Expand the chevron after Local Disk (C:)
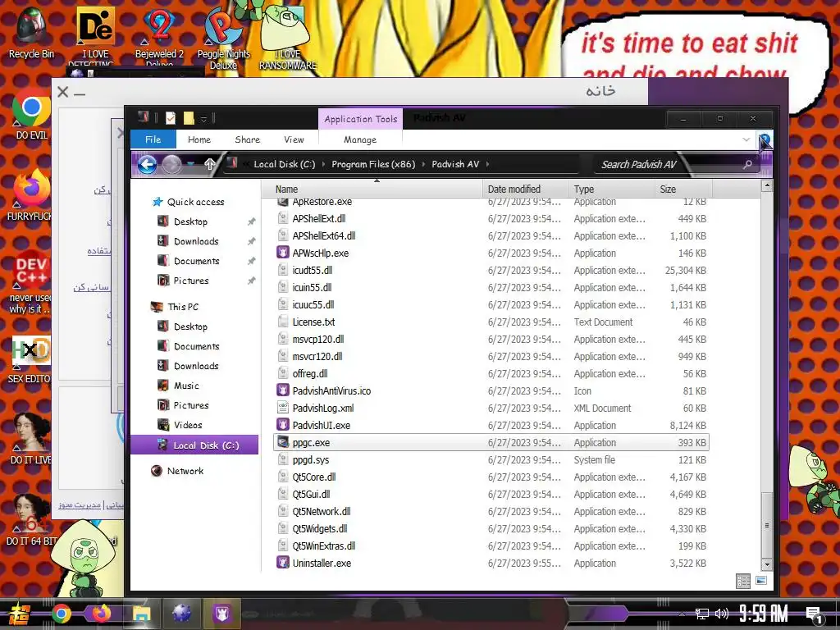The width and height of the screenshot is (840, 630). 323,164
